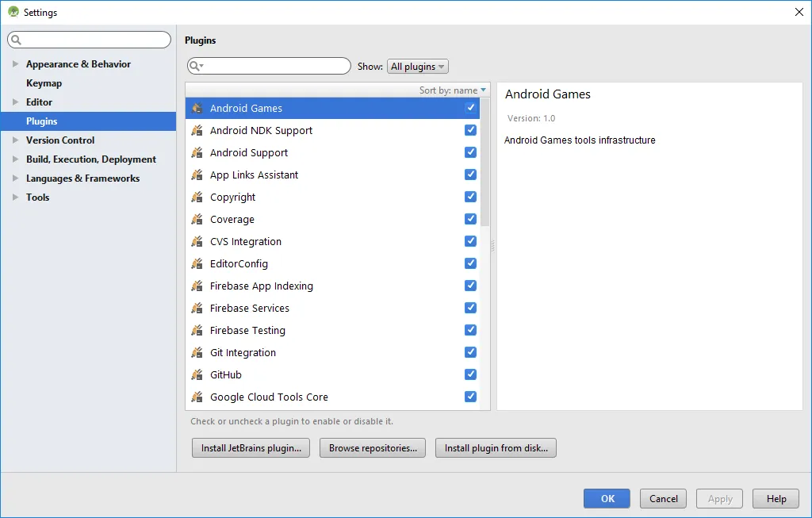Click the Git Integration plugin icon
The width and height of the screenshot is (812, 518).
pyautogui.click(x=197, y=353)
